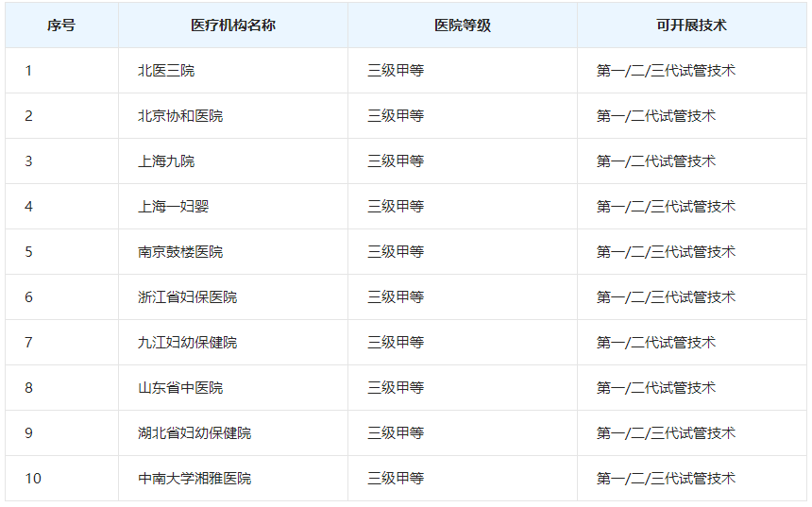
Task: Click the 医院等级 column header
Action: pos(462,25)
